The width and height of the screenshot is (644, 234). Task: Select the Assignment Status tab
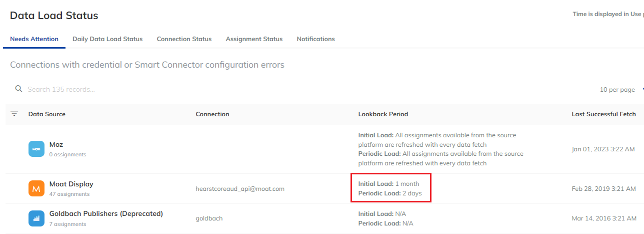click(254, 39)
